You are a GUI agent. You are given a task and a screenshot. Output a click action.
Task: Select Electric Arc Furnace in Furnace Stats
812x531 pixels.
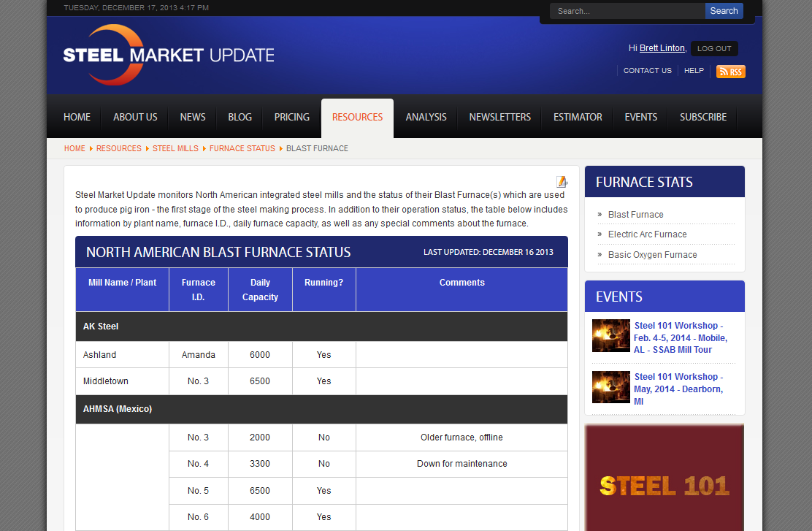(647, 234)
